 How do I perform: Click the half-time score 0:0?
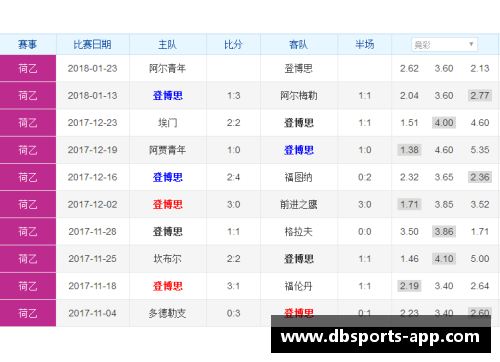(364, 231)
